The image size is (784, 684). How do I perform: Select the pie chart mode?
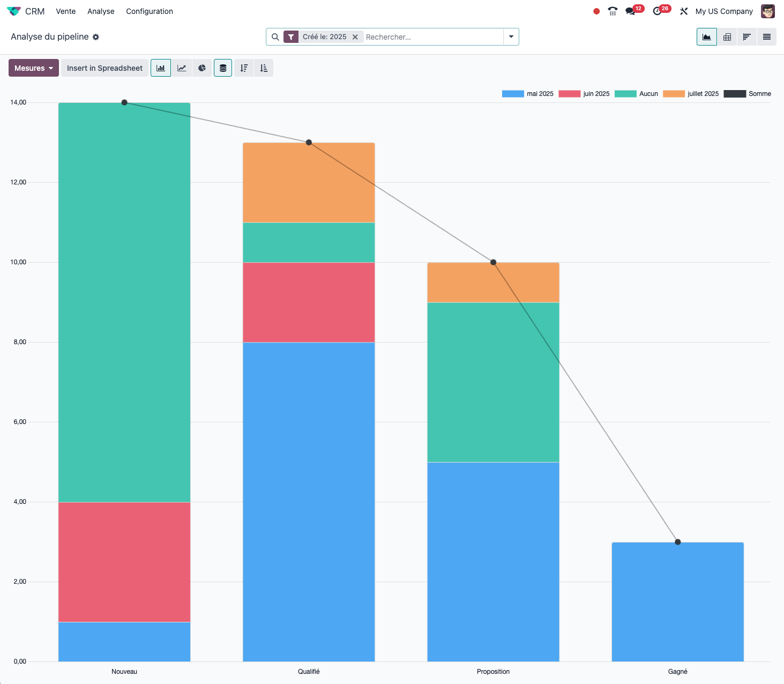tap(202, 68)
